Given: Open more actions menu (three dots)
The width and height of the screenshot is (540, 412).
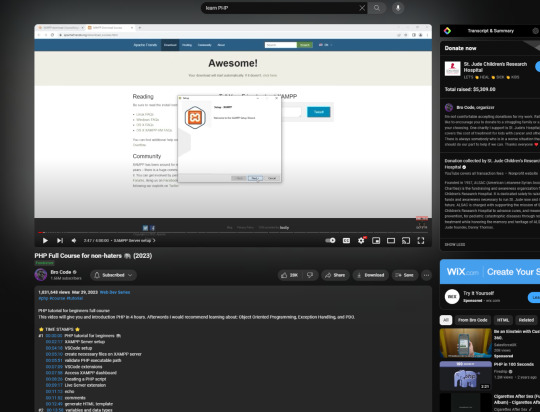Looking at the screenshot, I should (x=426, y=275).
